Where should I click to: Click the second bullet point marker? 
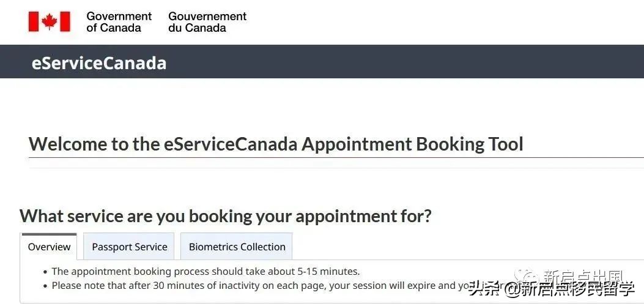[x=45, y=286]
